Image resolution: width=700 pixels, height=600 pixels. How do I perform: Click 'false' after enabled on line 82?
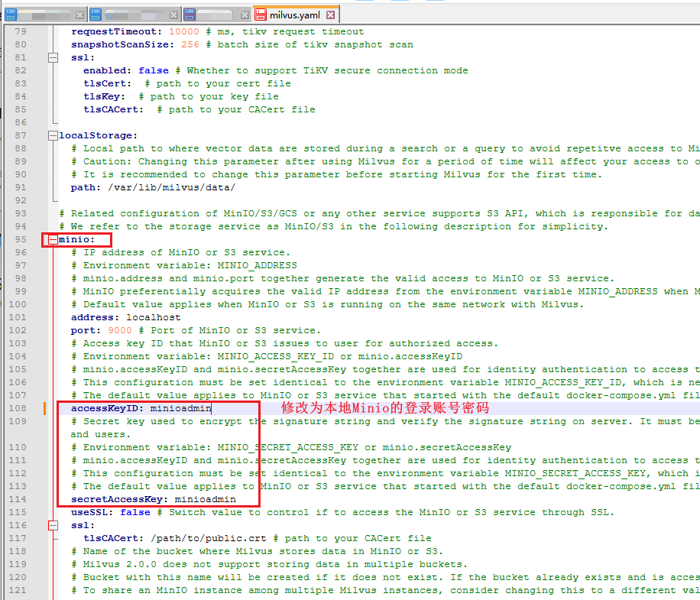click(x=154, y=70)
